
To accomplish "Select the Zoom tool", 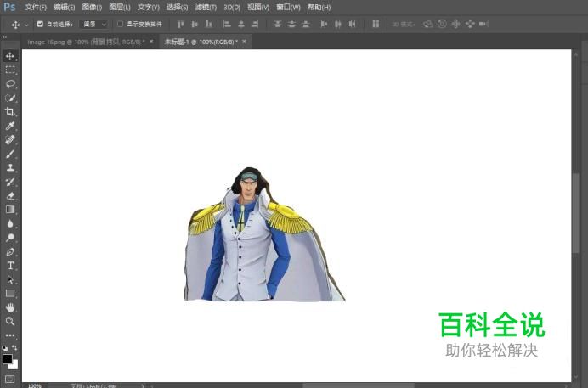I will coord(9,321).
